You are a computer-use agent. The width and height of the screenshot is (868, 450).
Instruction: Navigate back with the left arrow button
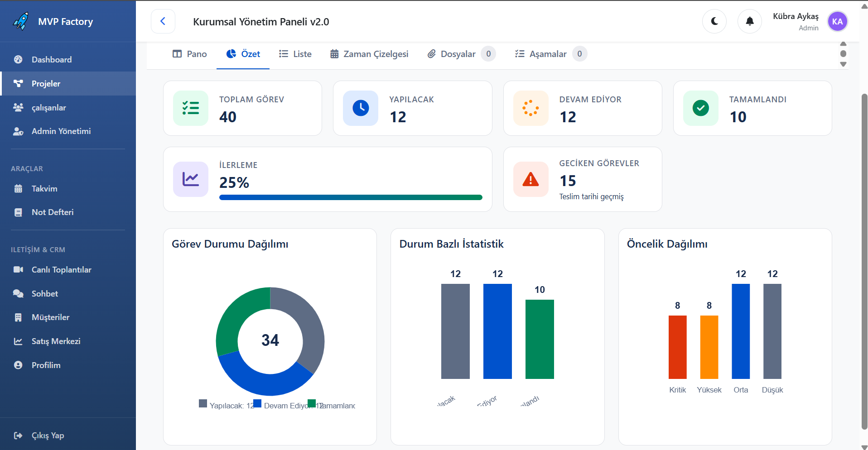(163, 21)
